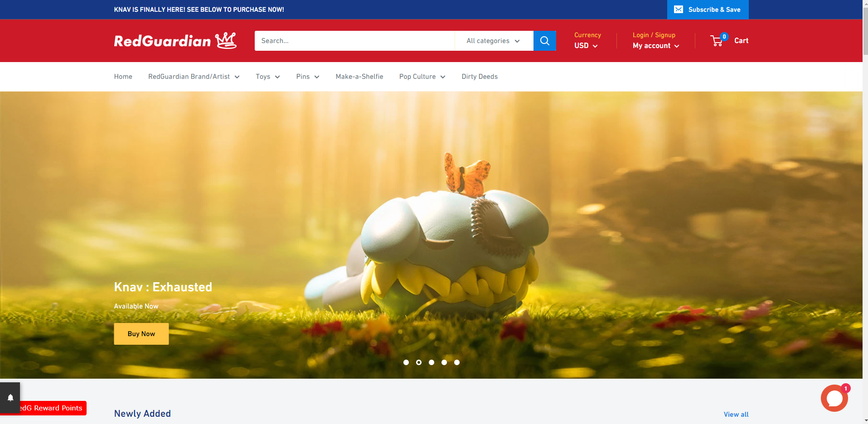Screen dimensions: 868x424
Task: Click the envelope icon beside Subscribe & Save
Action: 678,10
